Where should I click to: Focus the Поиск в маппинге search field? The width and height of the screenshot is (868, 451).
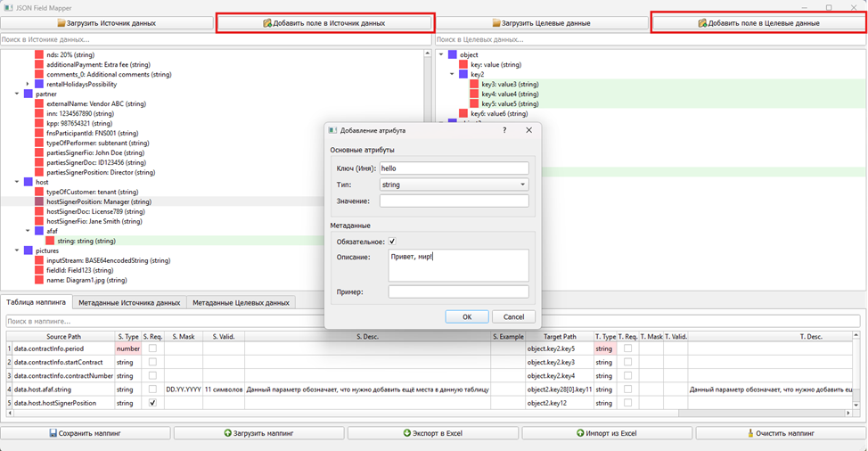coord(433,321)
